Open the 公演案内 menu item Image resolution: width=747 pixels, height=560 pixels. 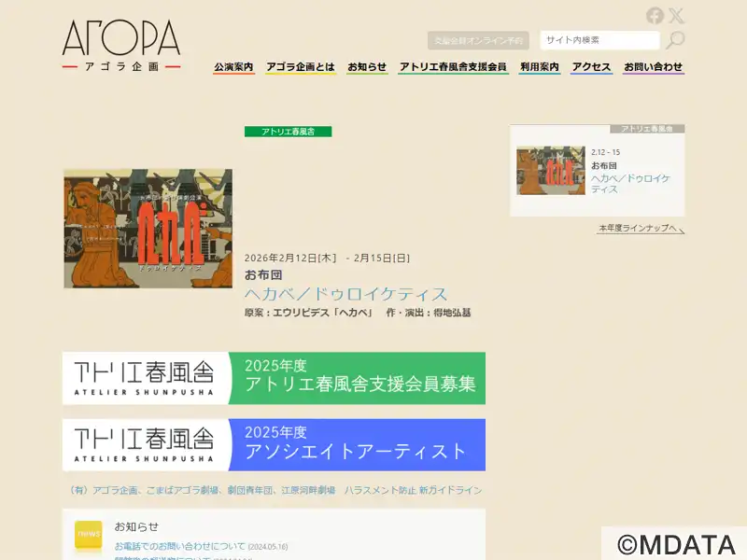(x=233, y=67)
